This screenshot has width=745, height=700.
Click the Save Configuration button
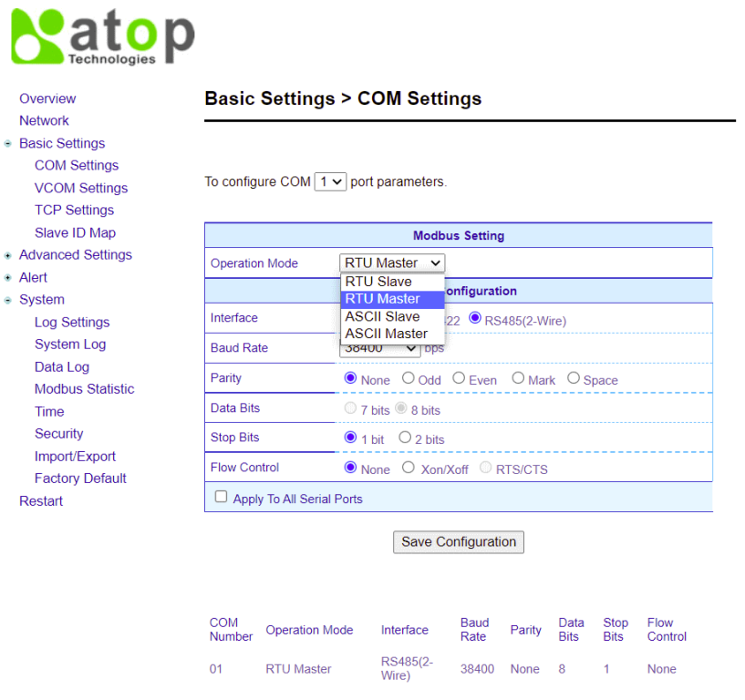[x=459, y=542]
